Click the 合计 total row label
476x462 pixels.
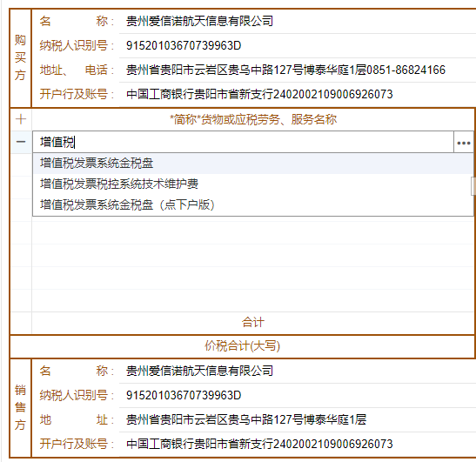[253, 323]
